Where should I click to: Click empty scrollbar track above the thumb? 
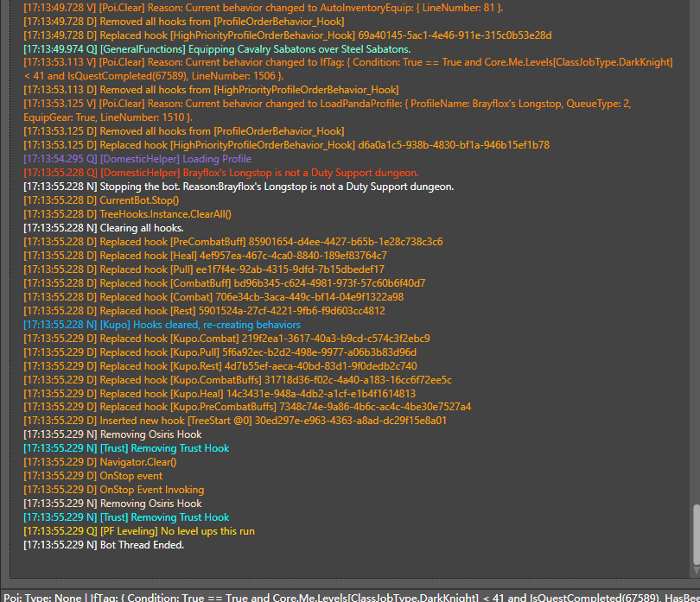click(695, 259)
